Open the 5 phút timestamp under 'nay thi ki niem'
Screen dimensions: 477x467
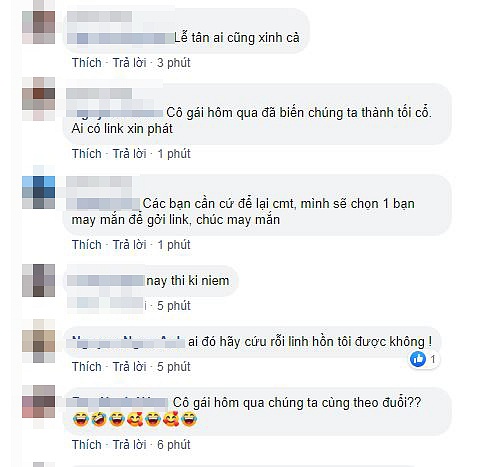tap(174, 305)
